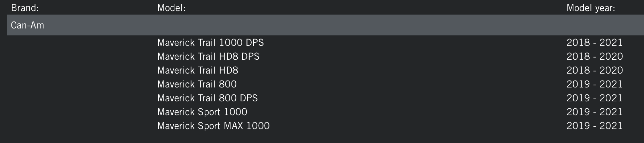The image size is (644, 143).
Task: Click the Brand column header
Action: (25, 8)
